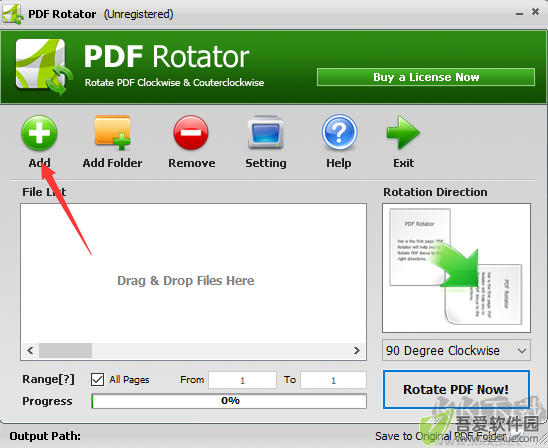The width and height of the screenshot is (548, 448).
Task: Toggle the All Pages checkbox
Action: [97, 380]
